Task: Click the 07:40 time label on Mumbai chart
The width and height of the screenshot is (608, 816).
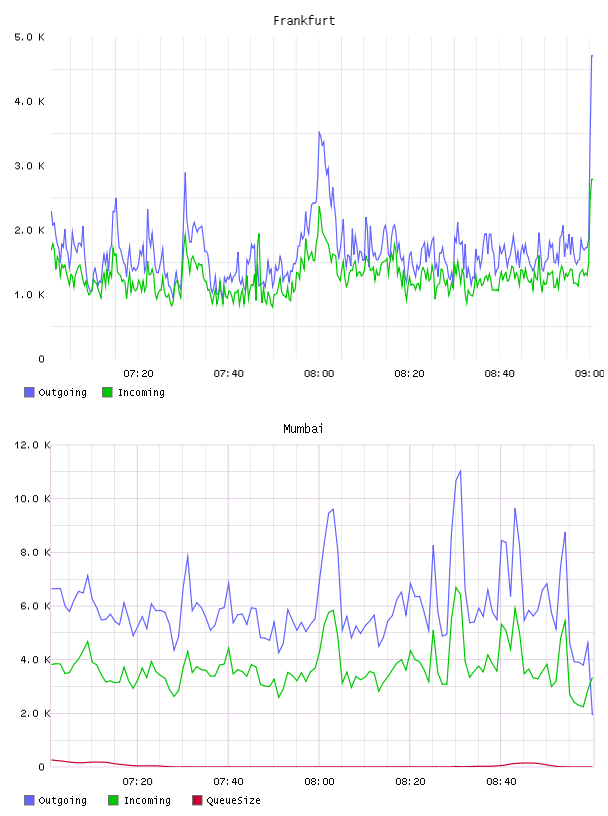Action: point(229,782)
